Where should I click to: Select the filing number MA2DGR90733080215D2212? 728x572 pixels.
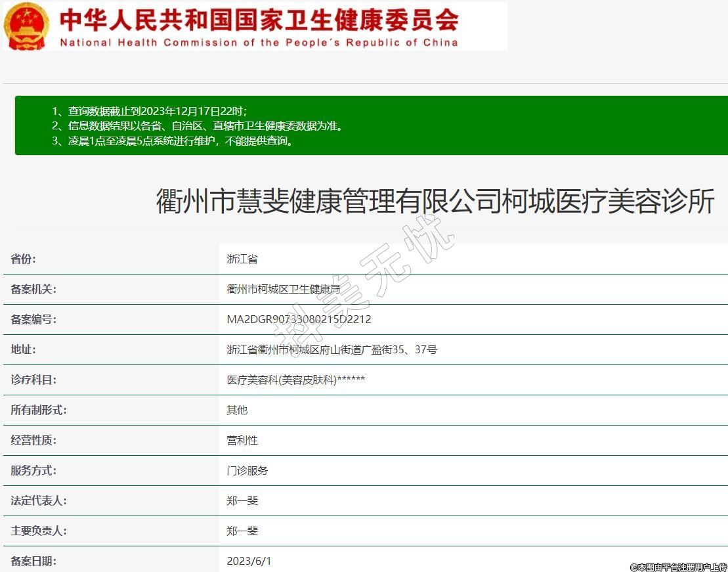pyautogui.click(x=299, y=319)
